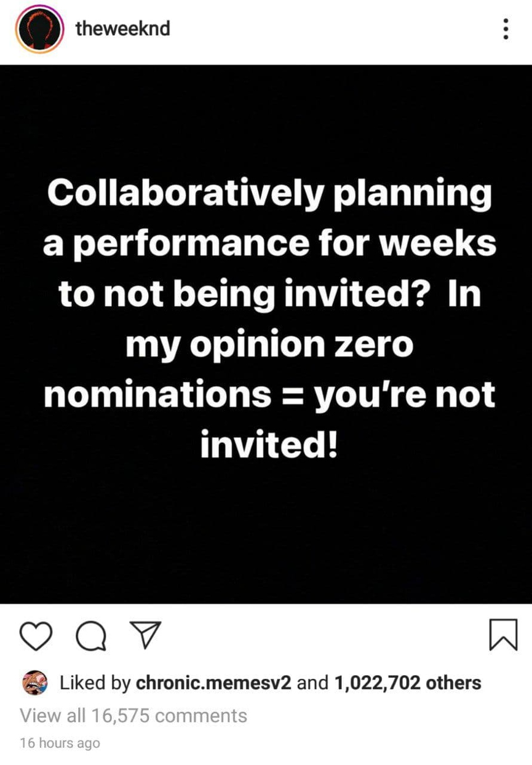Viewport: 532px width, 765px height.
Task: Open the theweeknd username link
Action: tap(122, 28)
